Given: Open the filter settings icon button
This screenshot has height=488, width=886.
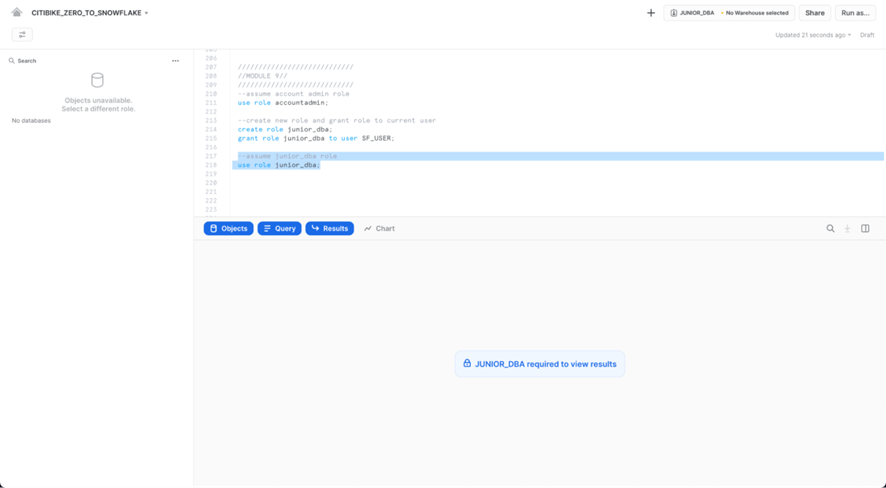Looking at the screenshot, I should coord(22,35).
